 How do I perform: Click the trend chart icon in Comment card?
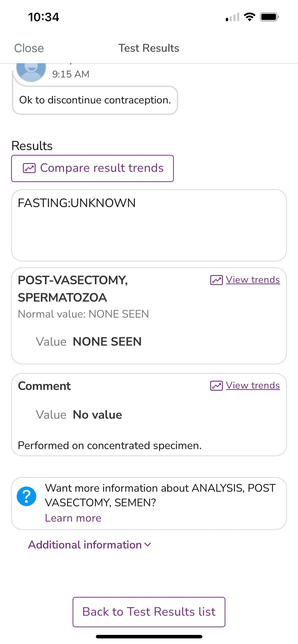tap(216, 386)
